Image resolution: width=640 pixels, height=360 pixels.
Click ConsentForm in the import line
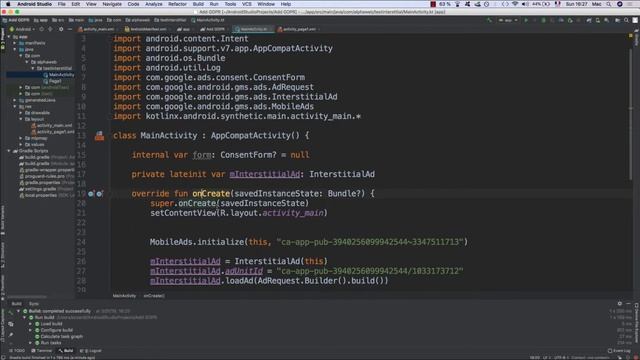[278, 78]
